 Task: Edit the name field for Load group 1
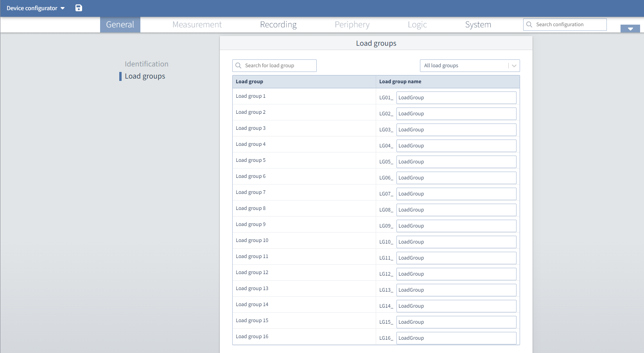click(x=456, y=97)
